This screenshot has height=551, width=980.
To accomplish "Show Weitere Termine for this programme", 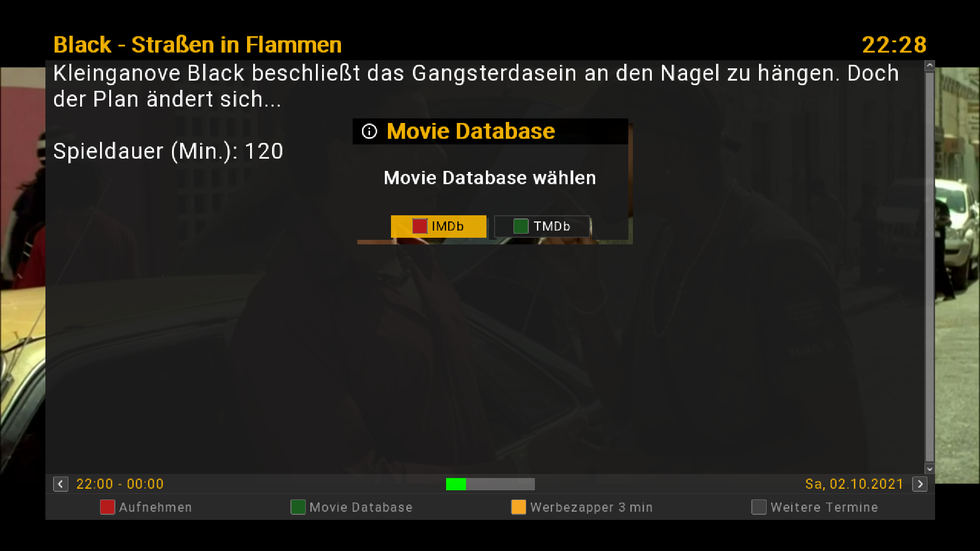I will point(824,507).
